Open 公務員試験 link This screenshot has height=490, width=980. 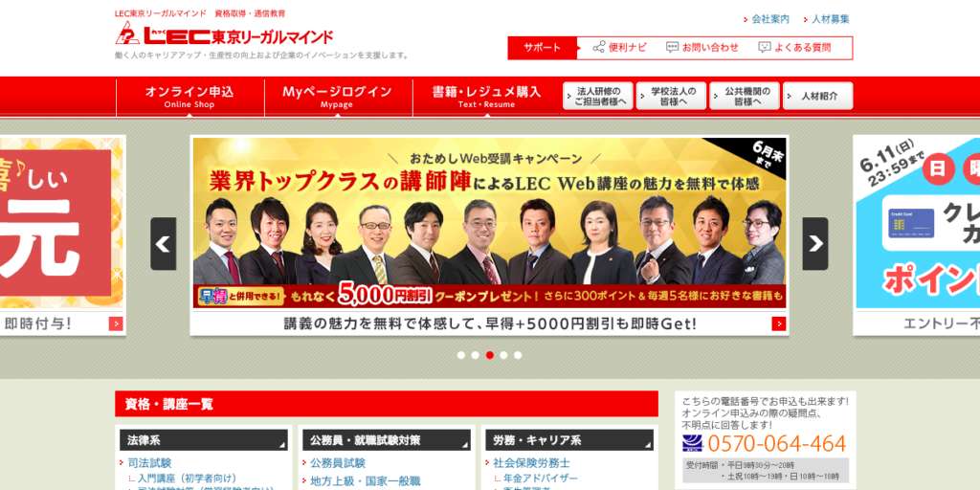click(338, 463)
